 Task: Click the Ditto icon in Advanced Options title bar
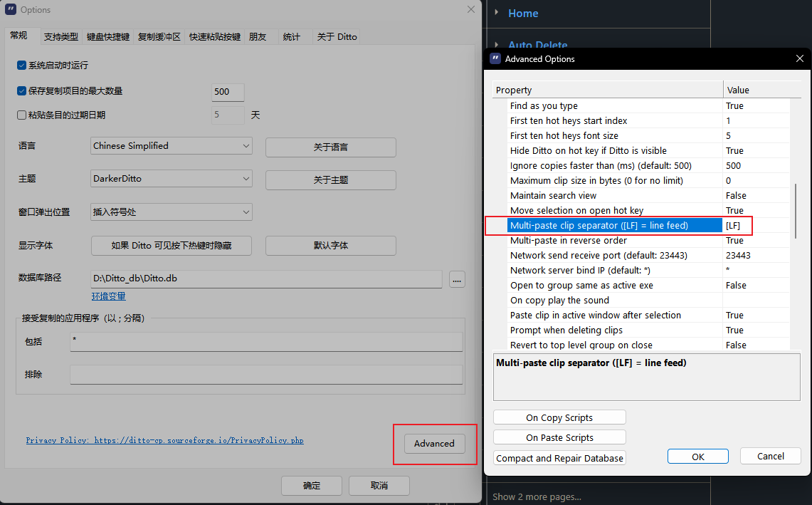(x=495, y=58)
